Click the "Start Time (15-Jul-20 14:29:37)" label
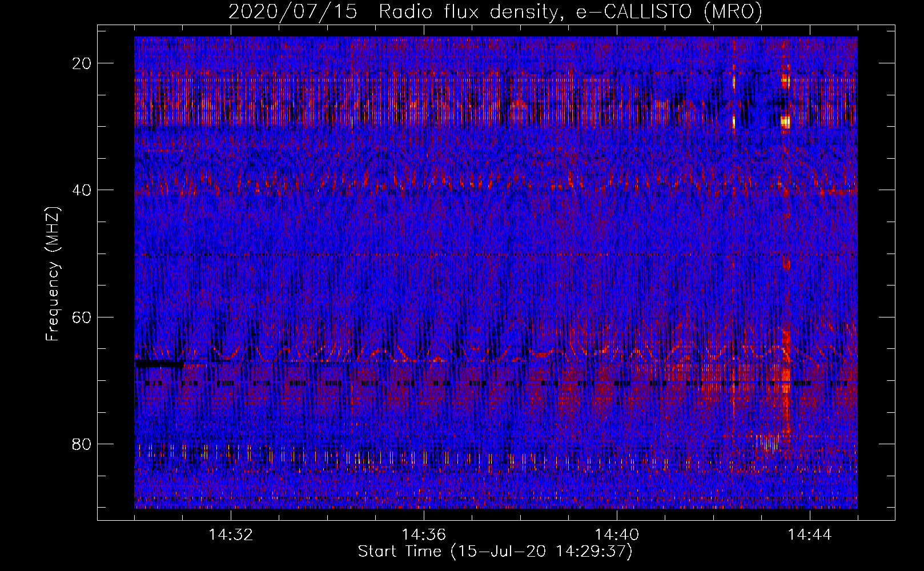The width and height of the screenshot is (924, 571). pos(495,552)
